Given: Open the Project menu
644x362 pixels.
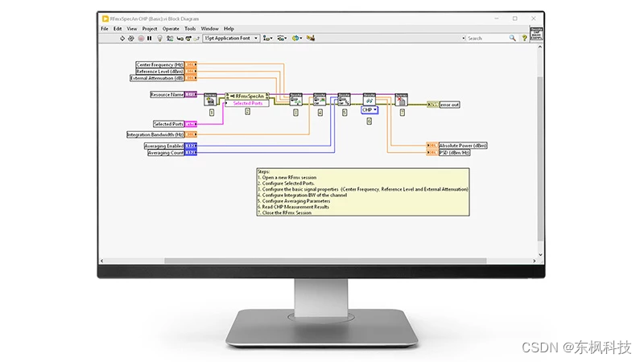Looking at the screenshot, I should (150, 29).
